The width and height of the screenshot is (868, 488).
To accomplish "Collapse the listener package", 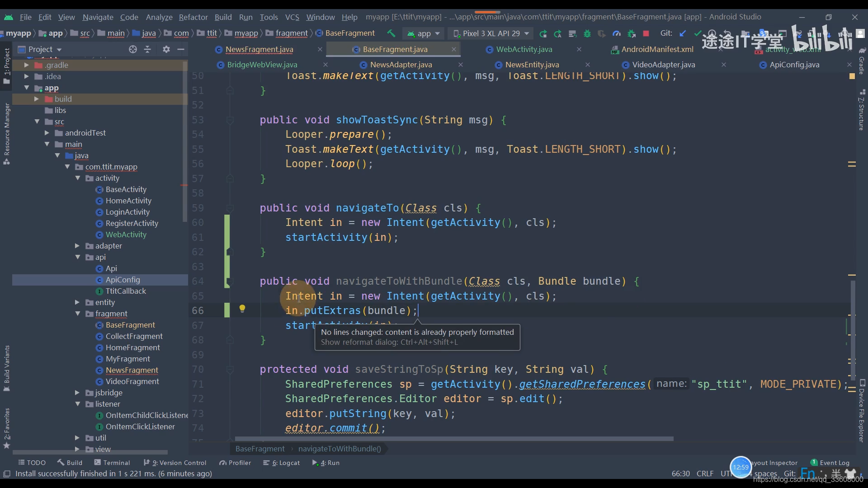I will click(x=77, y=404).
